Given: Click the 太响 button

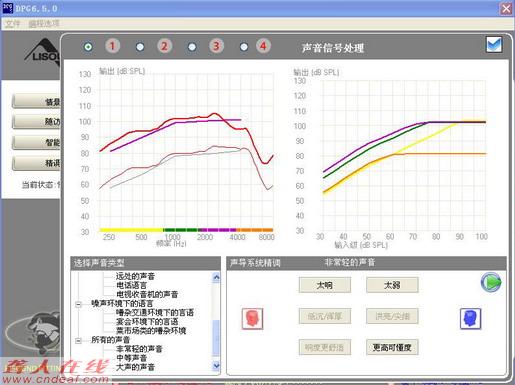Looking at the screenshot, I should (325, 285).
